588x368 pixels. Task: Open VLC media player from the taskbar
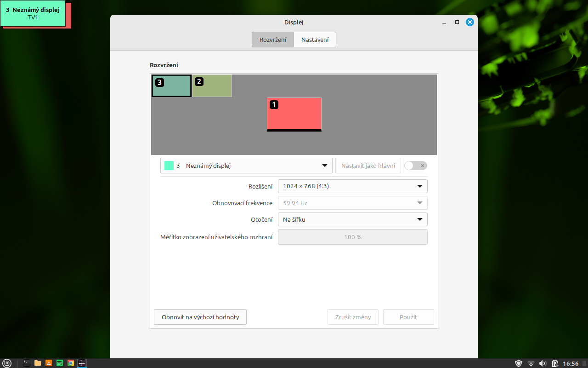coord(49,363)
